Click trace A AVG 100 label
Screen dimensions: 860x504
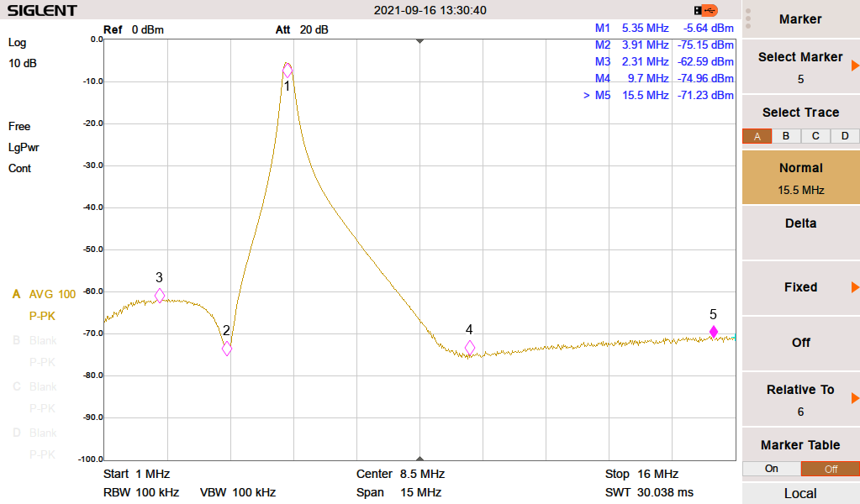point(44,295)
